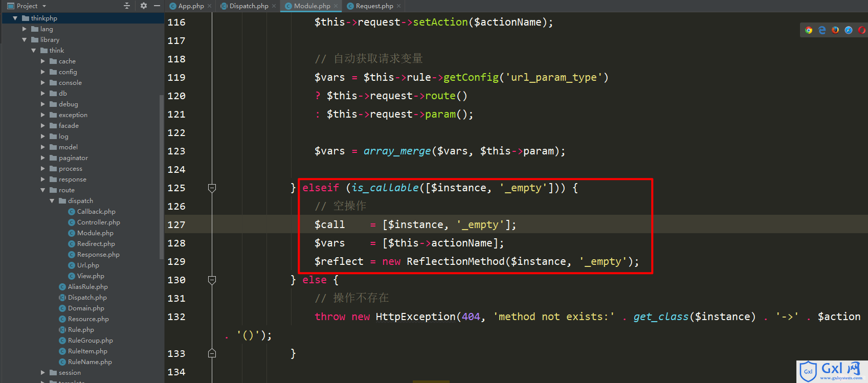The image size is (868, 383).
Task: Close the Dispatch.php editor tab
Action: click(x=274, y=6)
